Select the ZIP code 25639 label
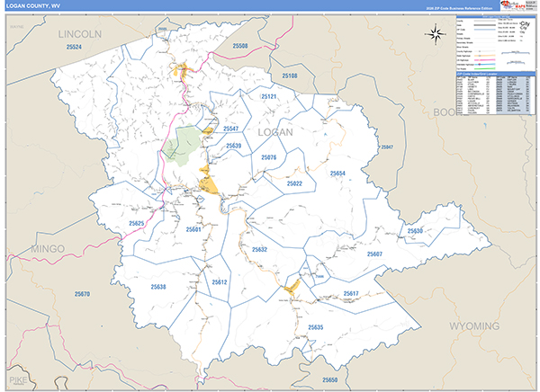Image resolution: width=540 pixels, height=392 pixels. coord(233,146)
